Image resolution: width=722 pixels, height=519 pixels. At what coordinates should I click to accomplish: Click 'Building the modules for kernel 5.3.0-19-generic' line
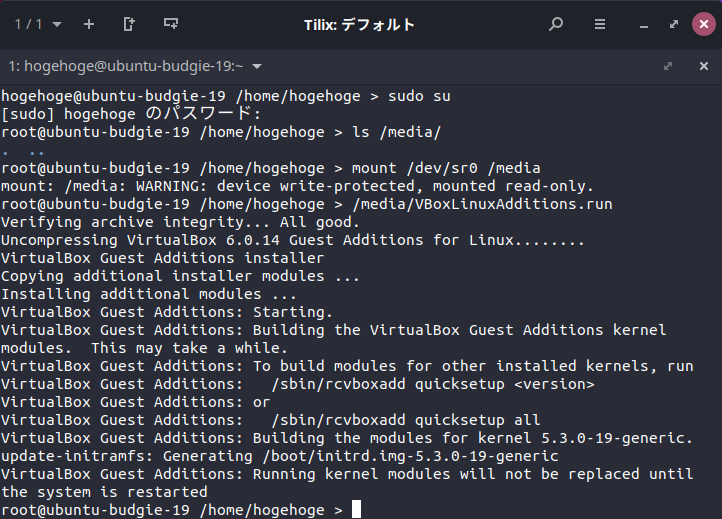tap(347, 438)
